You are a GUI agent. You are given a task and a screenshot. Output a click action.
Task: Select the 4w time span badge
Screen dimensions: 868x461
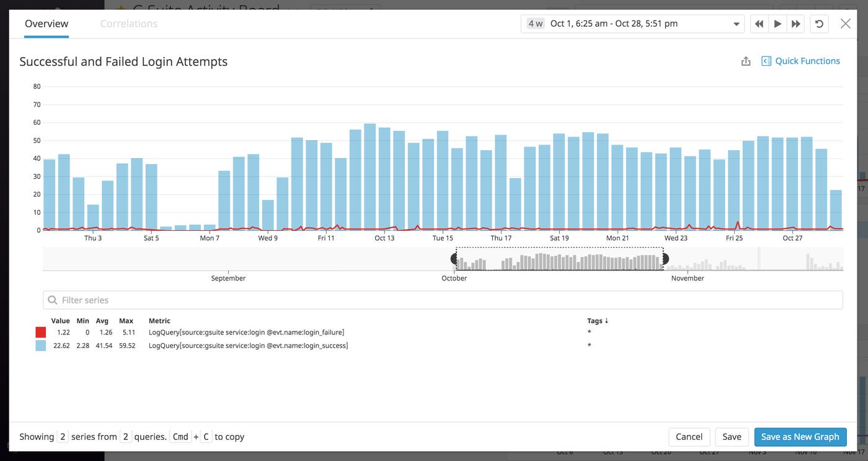click(x=535, y=24)
